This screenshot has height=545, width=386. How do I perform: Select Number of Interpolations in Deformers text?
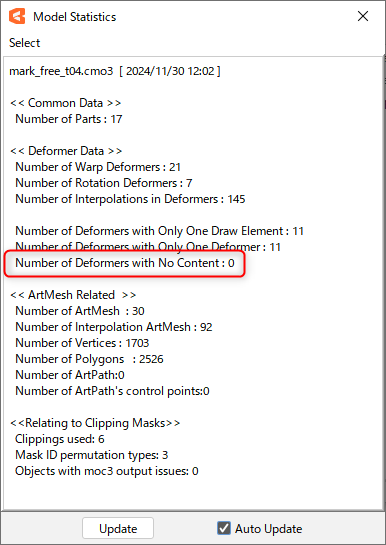(130, 199)
